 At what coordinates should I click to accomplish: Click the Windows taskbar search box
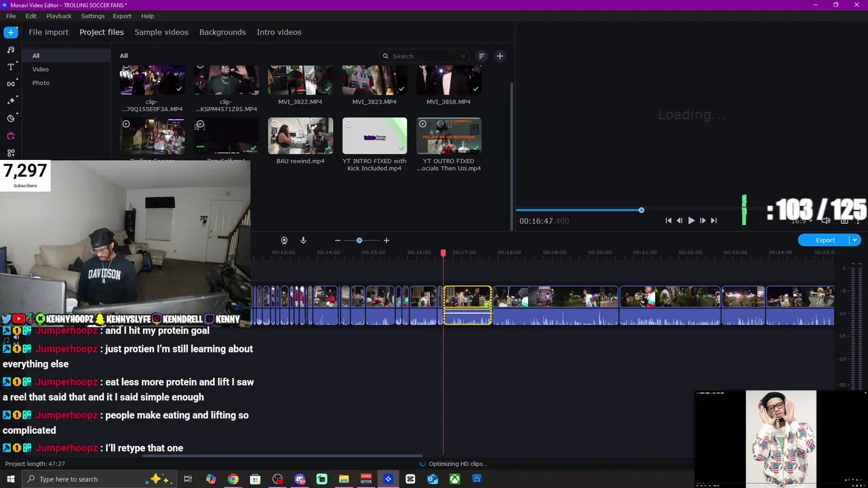[99, 479]
